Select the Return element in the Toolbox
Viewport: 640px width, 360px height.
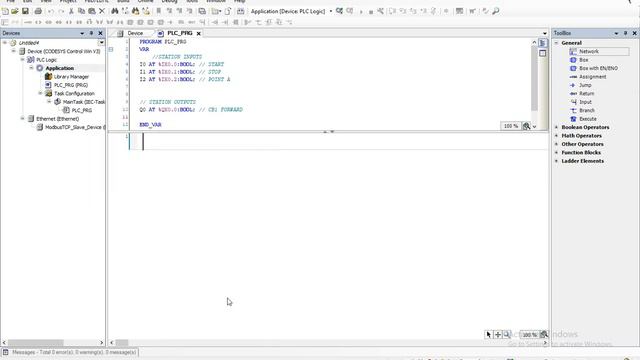[x=582, y=93]
